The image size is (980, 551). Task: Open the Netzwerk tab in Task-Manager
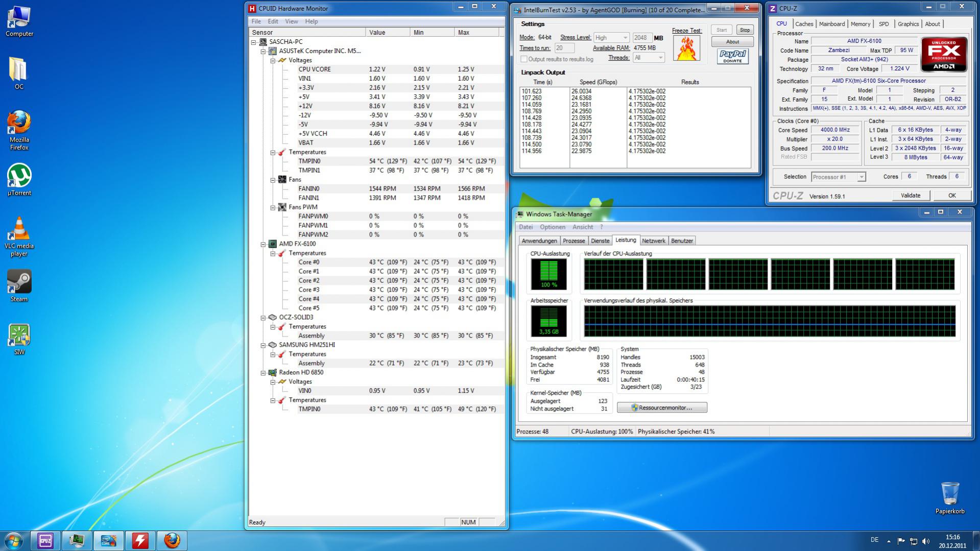click(653, 241)
